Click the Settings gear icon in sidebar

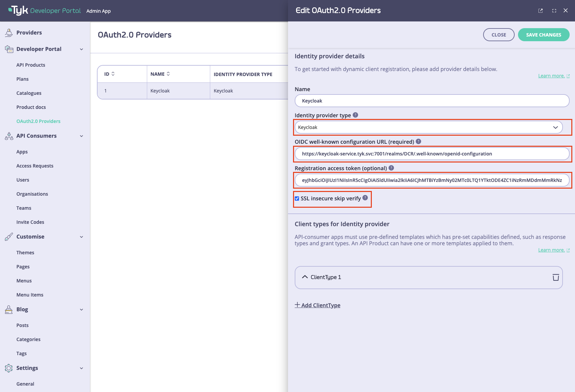9,368
